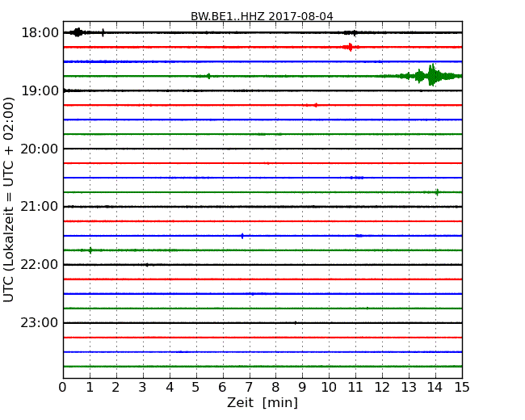525x420 pixels.
Task: Select the y-axis label UTC (Lokalzeit = UTC + 02:00)
Action: tap(9, 199)
